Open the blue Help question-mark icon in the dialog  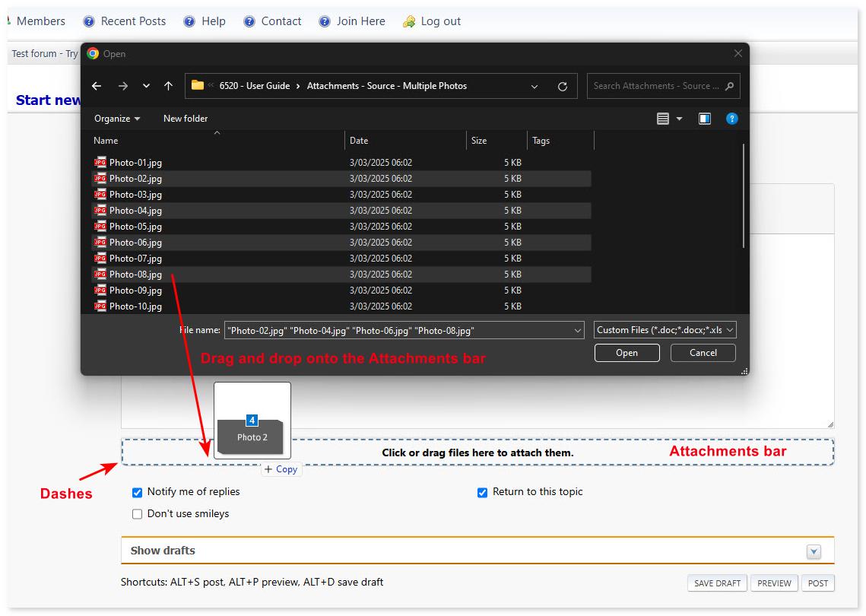pos(731,119)
